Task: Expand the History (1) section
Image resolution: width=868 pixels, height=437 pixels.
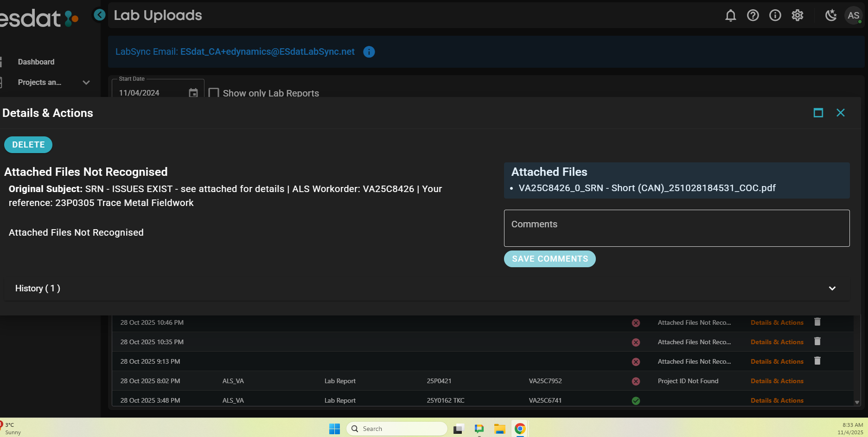Action: [x=427, y=289]
